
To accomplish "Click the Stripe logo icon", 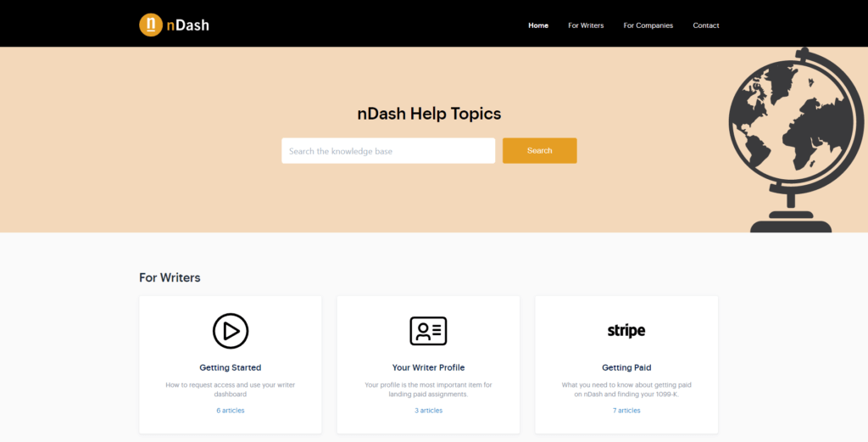I will [x=626, y=331].
